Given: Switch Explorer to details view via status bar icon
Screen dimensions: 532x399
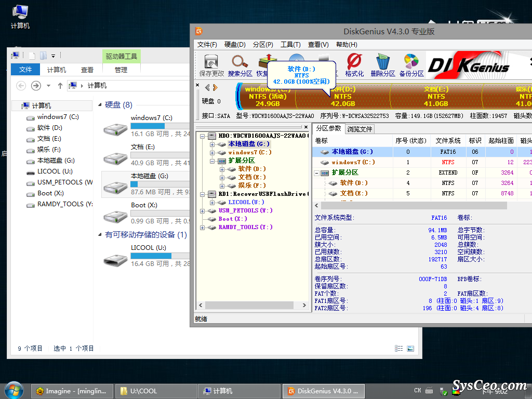Looking at the screenshot, I should tap(398, 349).
